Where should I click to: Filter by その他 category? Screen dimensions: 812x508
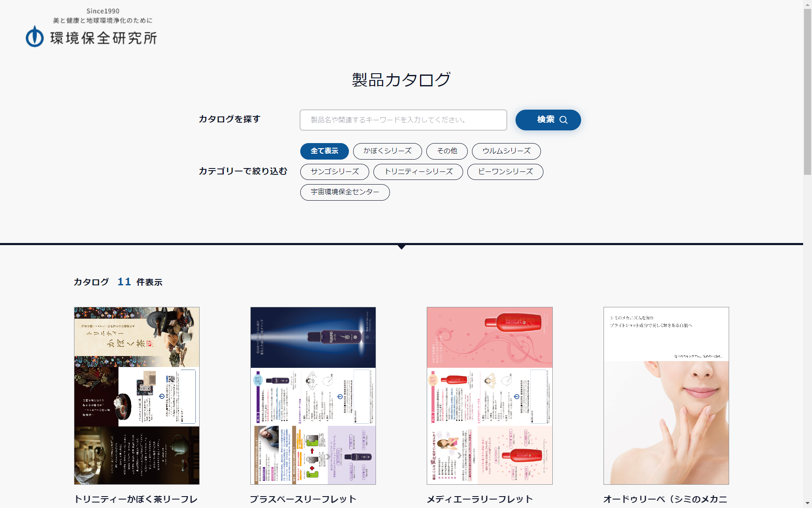[x=447, y=151]
